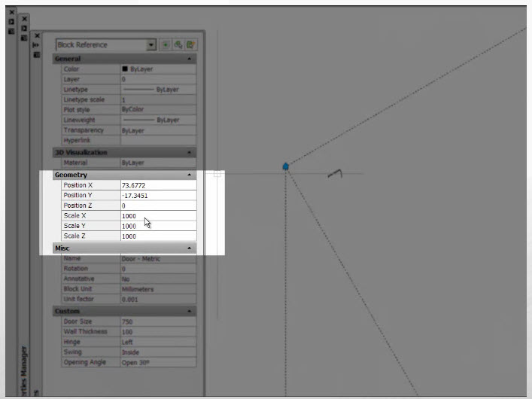Viewport: 532px width, 399px height.
Task: Click the Quick Select icon
Action: click(x=190, y=45)
